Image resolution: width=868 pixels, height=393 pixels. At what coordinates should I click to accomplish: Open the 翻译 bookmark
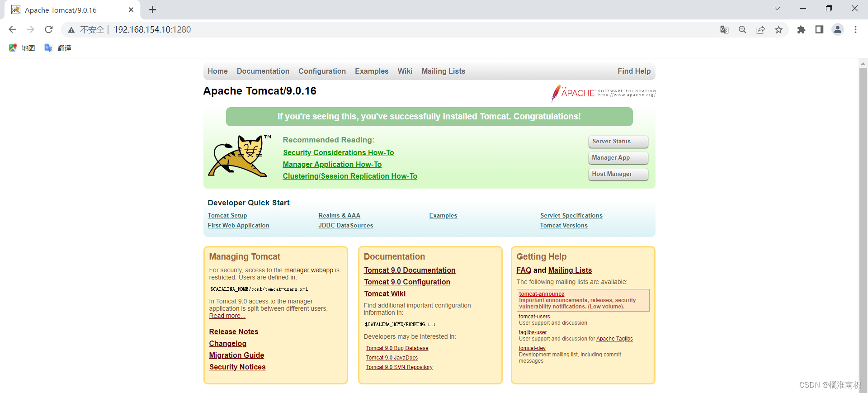click(58, 48)
